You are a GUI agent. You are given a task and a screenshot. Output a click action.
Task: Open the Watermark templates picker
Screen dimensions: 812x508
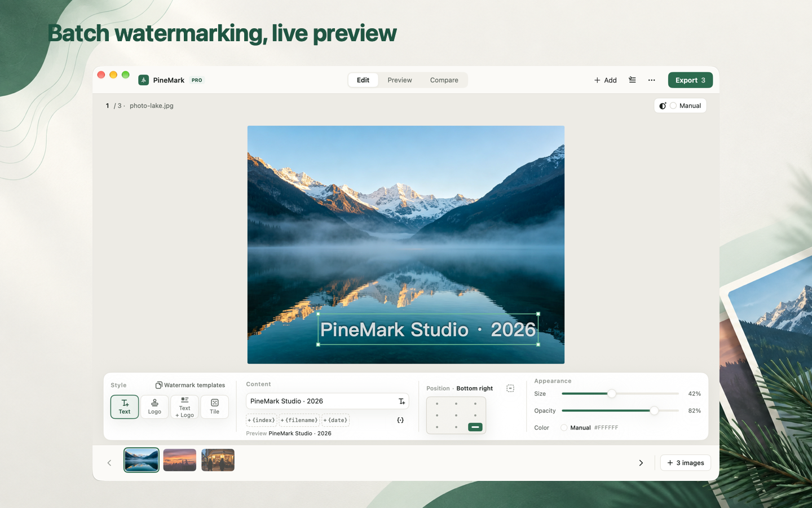click(x=190, y=386)
